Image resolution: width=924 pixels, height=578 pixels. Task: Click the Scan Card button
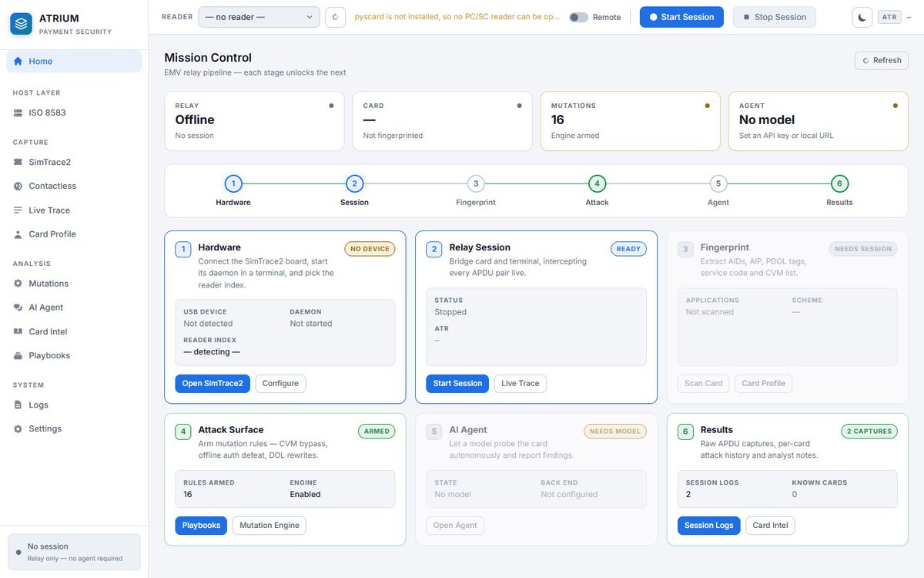point(704,384)
